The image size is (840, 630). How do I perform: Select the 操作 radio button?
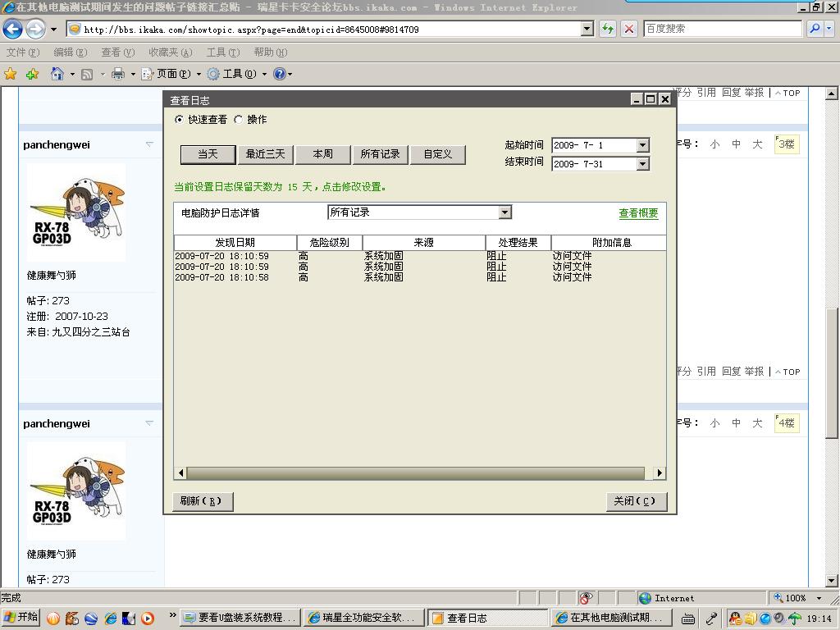click(239, 120)
